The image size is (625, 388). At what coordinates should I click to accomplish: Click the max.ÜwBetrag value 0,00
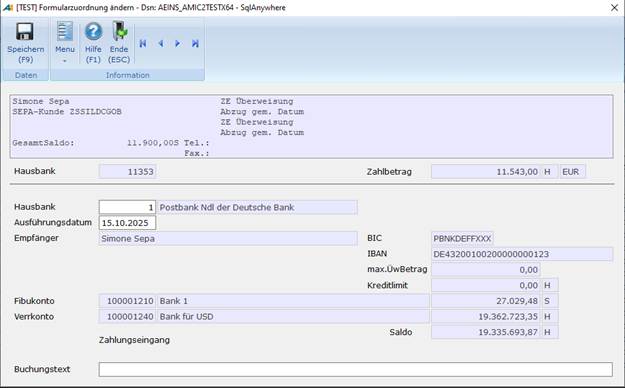tap(485, 270)
